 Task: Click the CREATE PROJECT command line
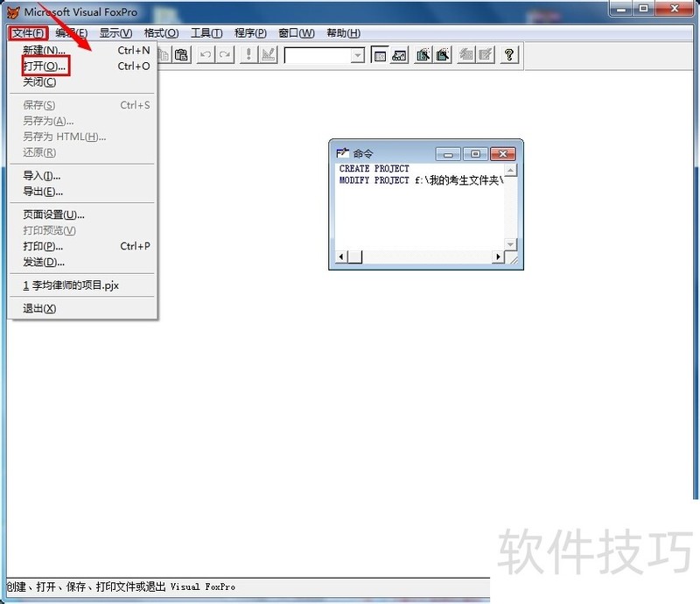[x=374, y=168]
